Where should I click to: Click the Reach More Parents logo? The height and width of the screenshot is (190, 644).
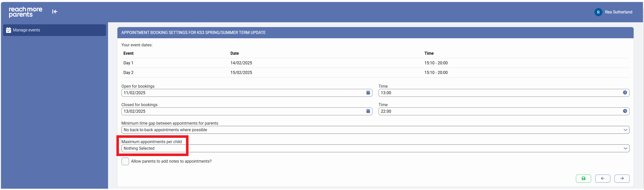pyautogui.click(x=26, y=12)
